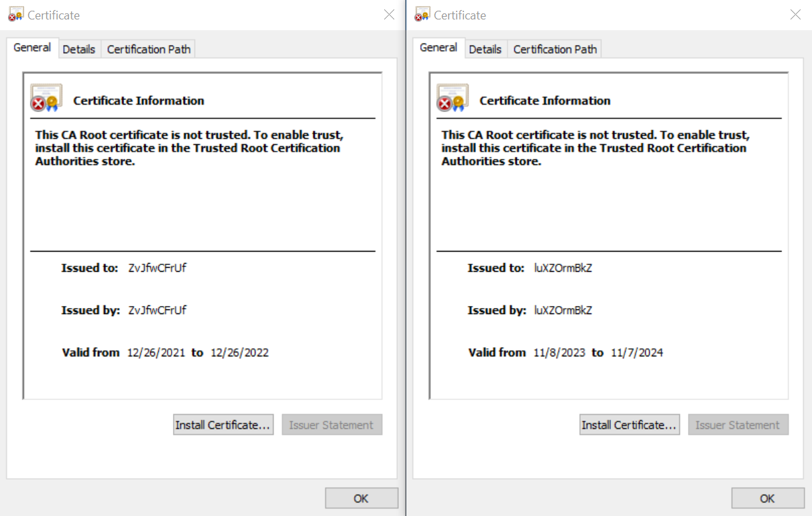Install Certificate for luXZOrmBkZ in right window

point(630,425)
